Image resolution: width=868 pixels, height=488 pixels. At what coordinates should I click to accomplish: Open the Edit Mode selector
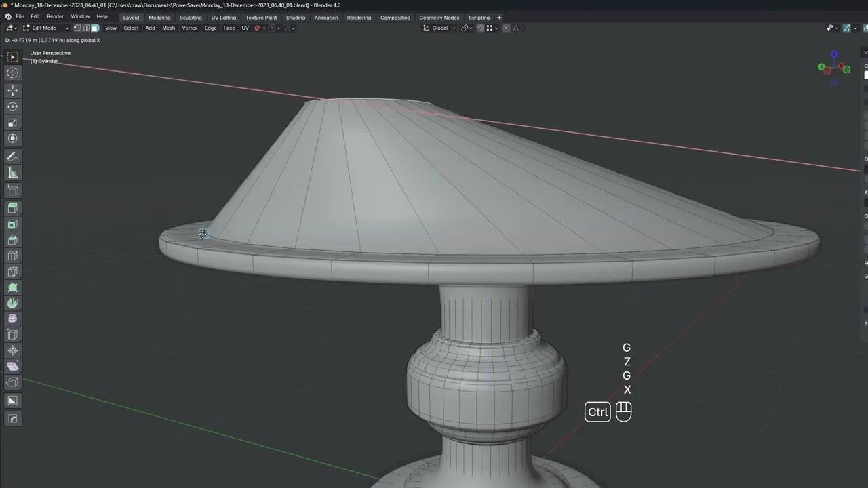pyautogui.click(x=43, y=28)
